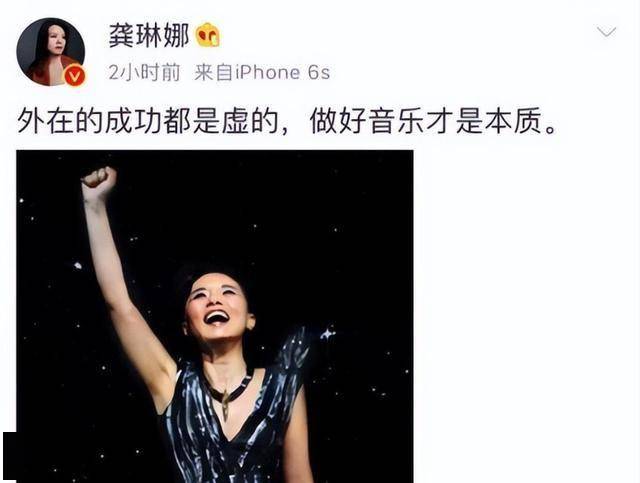Click the yellow membership icon beside the username
The height and width of the screenshot is (483, 640).
tap(208, 35)
